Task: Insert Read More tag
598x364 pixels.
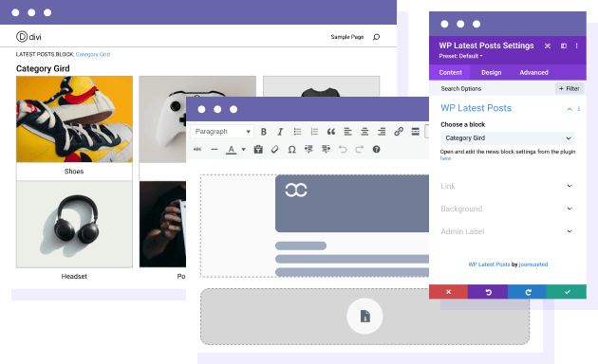Action: 416,132
